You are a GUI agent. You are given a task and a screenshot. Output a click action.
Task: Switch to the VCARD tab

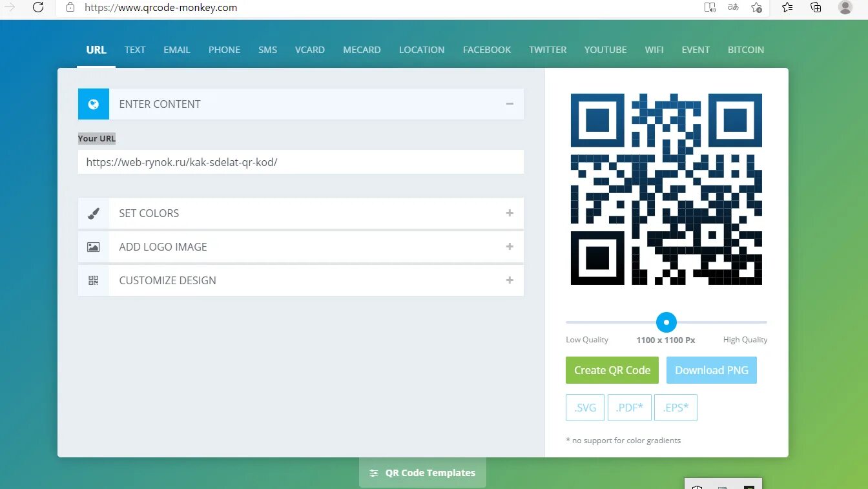pos(310,50)
